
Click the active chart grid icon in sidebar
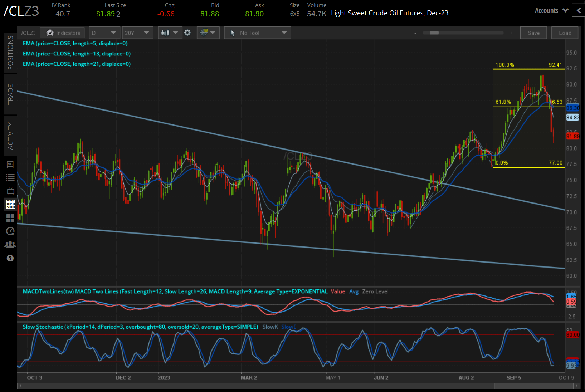click(x=10, y=204)
